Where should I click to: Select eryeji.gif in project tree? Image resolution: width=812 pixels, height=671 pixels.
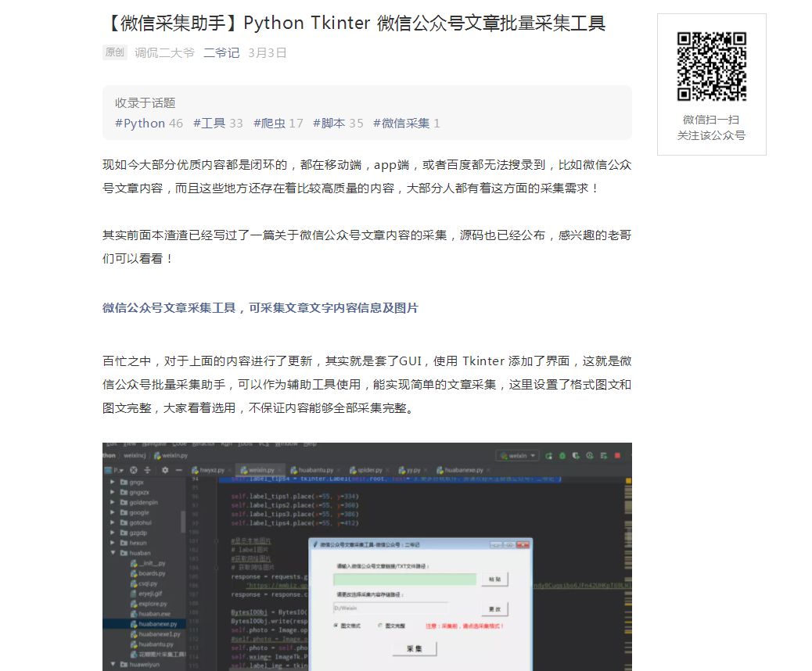[146, 594]
